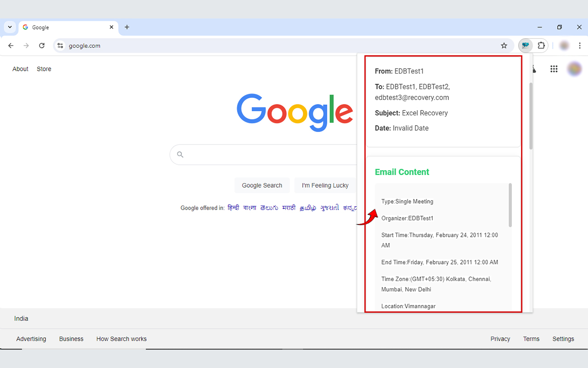Open the email viewer extension popup icon
The image size is (588, 368).
pos(525,46)
